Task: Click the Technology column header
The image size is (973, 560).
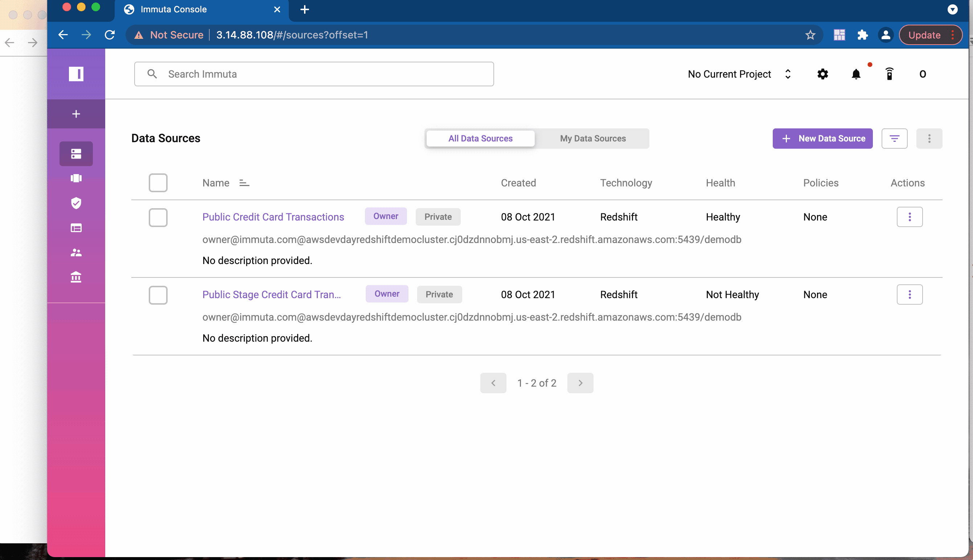Action: pyautogui.click(x=626, y=183)
